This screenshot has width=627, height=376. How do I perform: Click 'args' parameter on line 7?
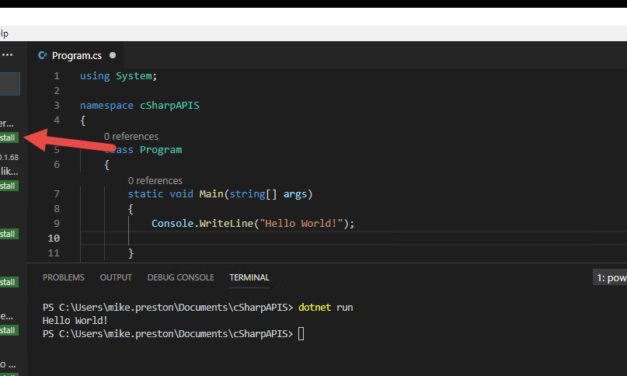pos(295,194)
